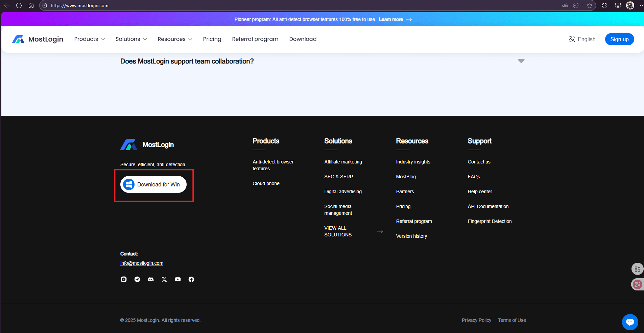The height and width of the screenshot is (333, 644).
Task: Click the MostLogin logo in the navbar
Action: 38,39
